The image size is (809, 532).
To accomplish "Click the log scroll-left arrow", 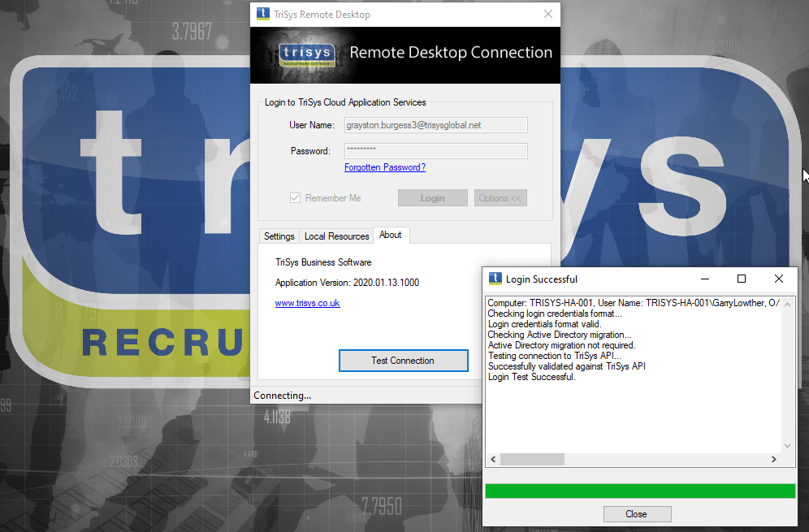I will coord(493,459).
